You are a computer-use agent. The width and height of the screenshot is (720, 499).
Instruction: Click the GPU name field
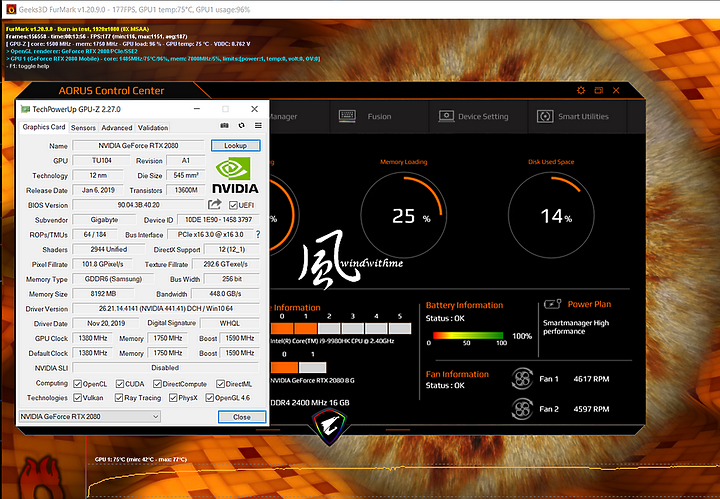point(138,146)
